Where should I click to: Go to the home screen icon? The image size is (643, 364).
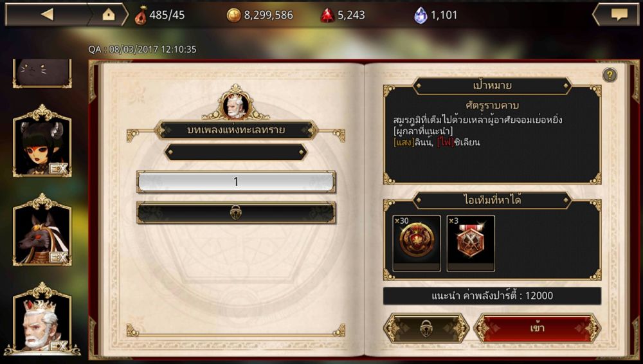[108, 15]
